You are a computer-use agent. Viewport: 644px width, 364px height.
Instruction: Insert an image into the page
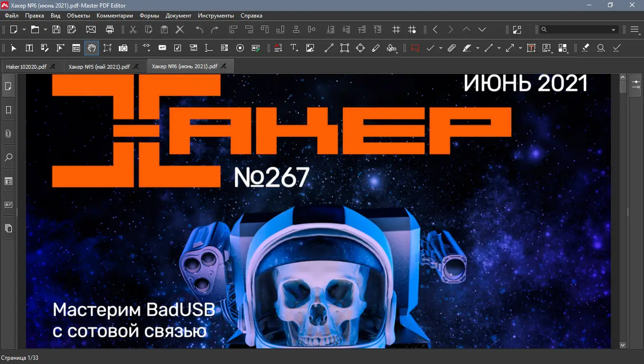coord(310,48)
